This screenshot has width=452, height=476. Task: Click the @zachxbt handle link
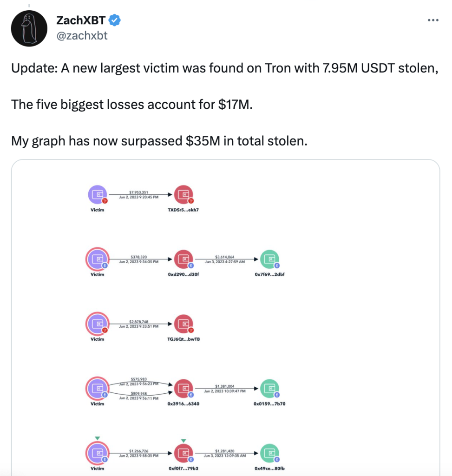click(82, 35)
